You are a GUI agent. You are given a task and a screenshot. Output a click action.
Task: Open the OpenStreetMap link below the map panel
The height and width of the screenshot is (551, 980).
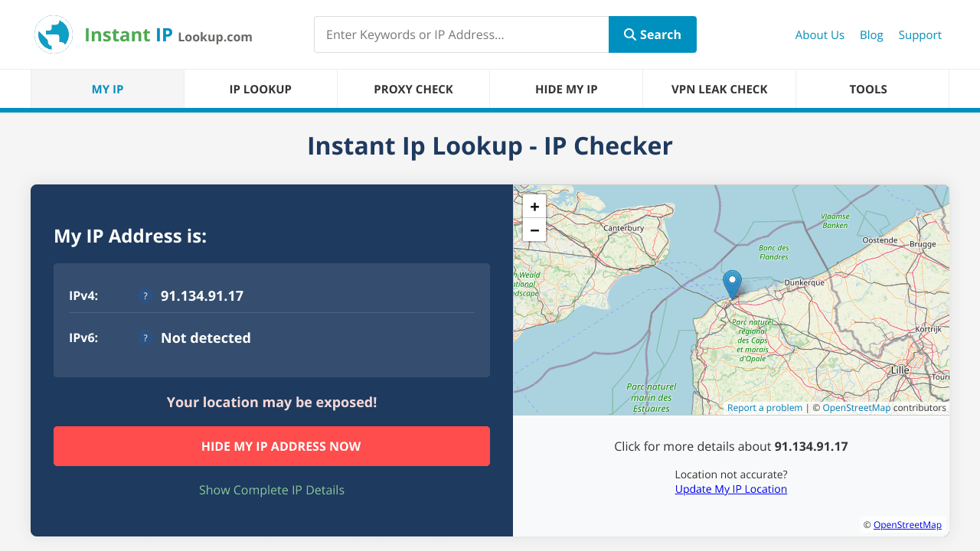[907, 525]
